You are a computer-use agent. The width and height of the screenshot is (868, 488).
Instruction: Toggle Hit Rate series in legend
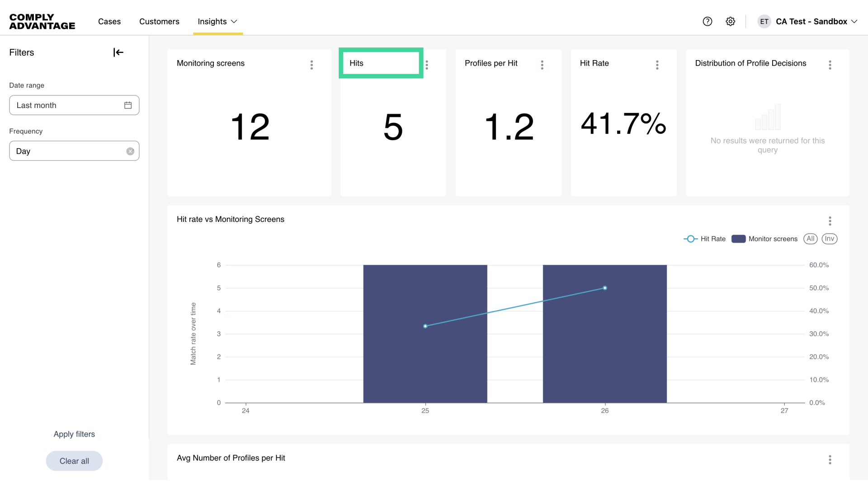point(705,239)
